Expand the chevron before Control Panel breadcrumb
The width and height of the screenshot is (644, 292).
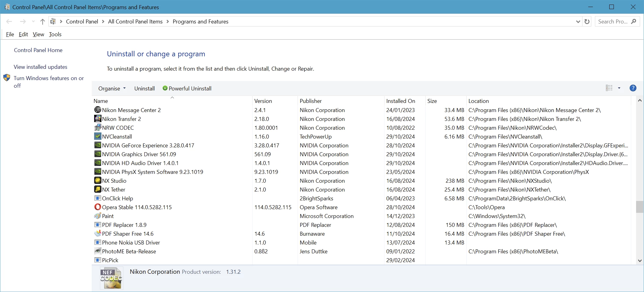tap(61, 22)
